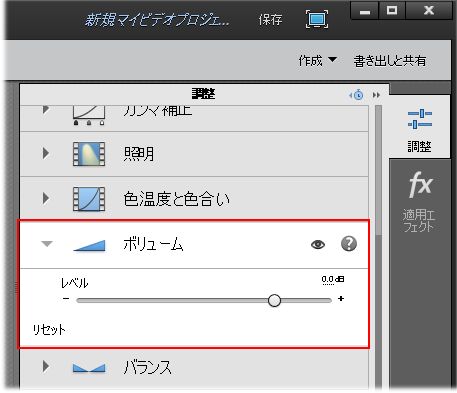Expand the バランス section
The width and height of the screenshot is (457, 393).
pyautogui.click(x=46, y=367)
